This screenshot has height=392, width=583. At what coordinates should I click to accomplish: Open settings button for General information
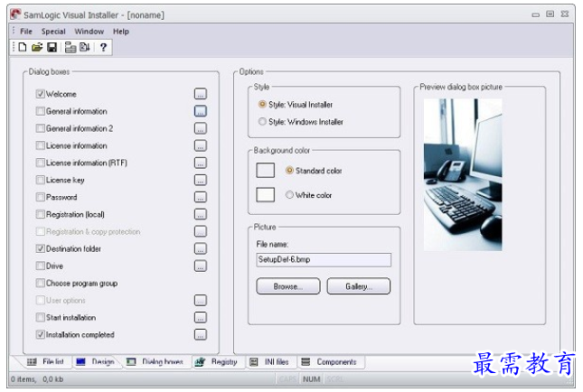(x=201, y=111)
